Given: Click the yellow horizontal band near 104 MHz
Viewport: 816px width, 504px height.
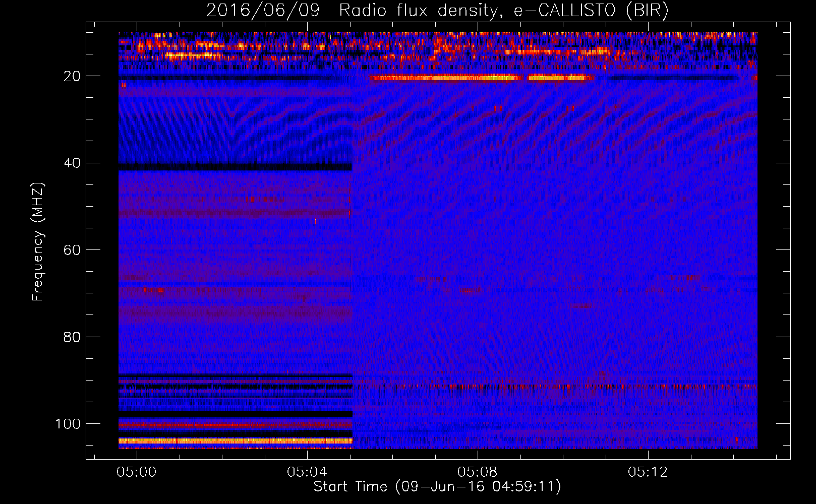Looking at the screenshot, I should [x=235, y=440].
